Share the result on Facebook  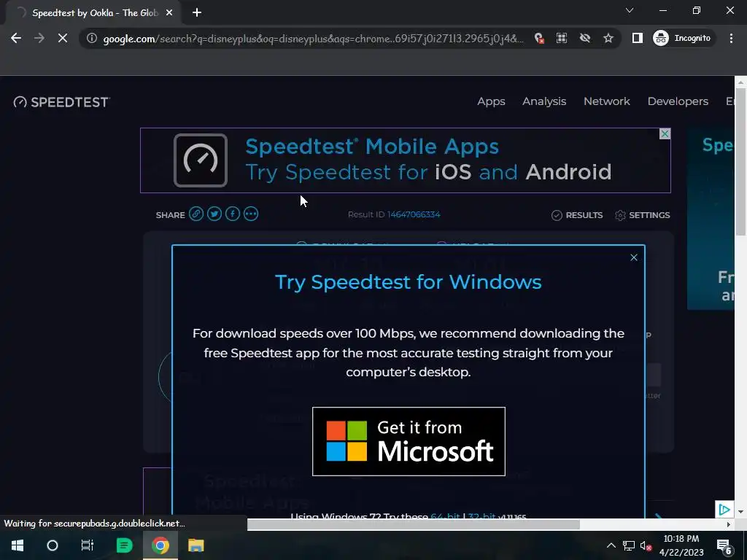[x=233, y=214]
